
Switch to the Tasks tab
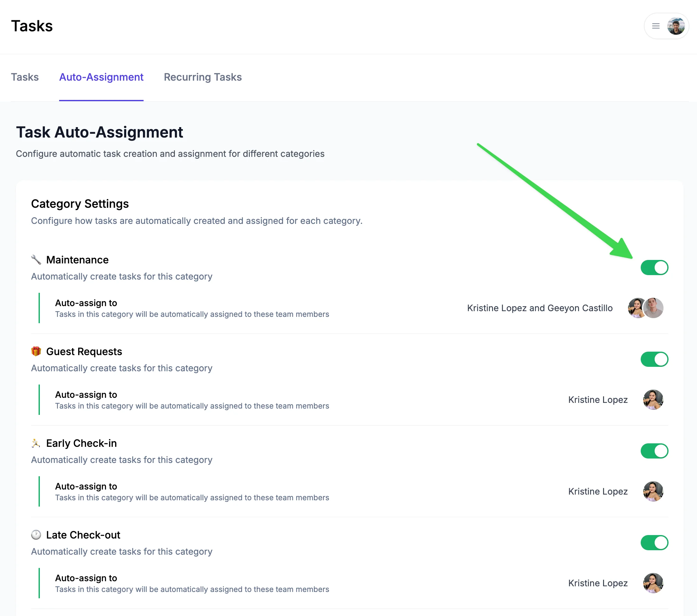pos(25,77)
